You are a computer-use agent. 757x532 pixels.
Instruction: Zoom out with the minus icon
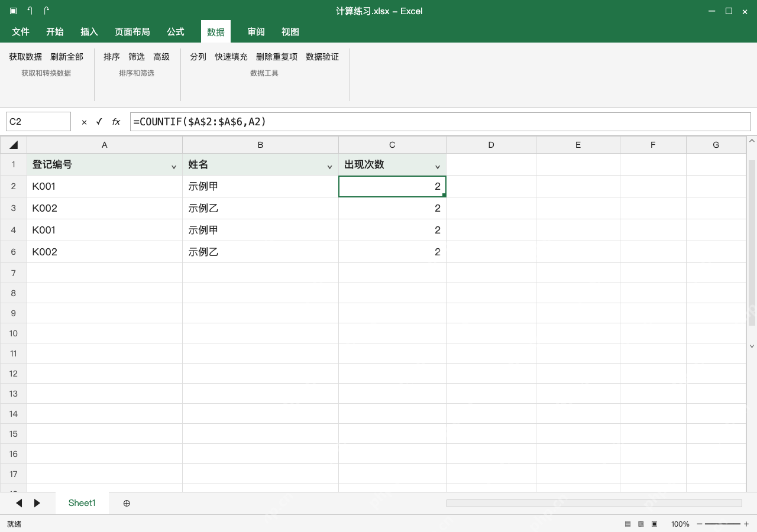pos(700,524)
